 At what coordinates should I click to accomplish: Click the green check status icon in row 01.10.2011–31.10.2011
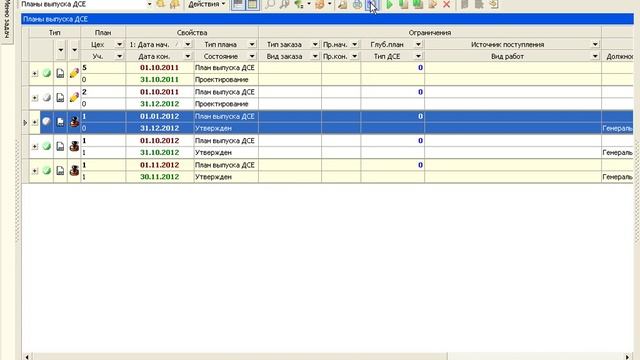tap(47, 73)
